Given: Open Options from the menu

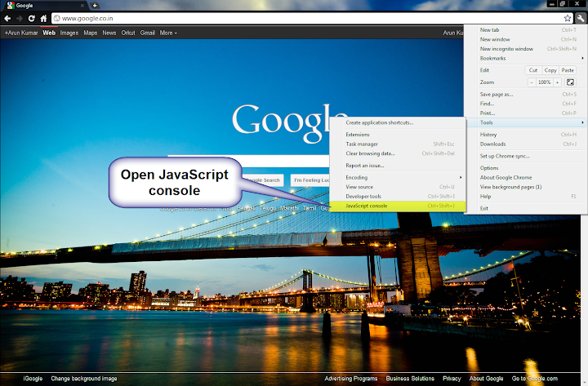Looking at the screenshot, I should (x=525, y=168).
